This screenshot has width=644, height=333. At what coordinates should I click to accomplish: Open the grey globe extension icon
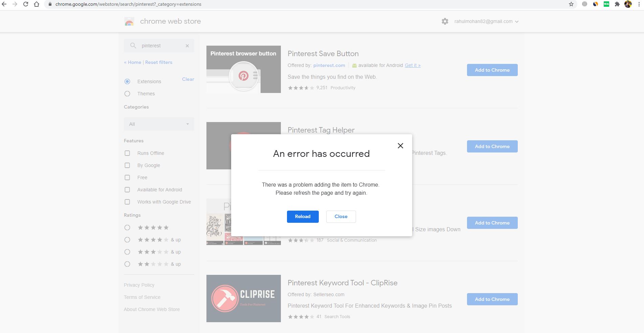point(584,4)
